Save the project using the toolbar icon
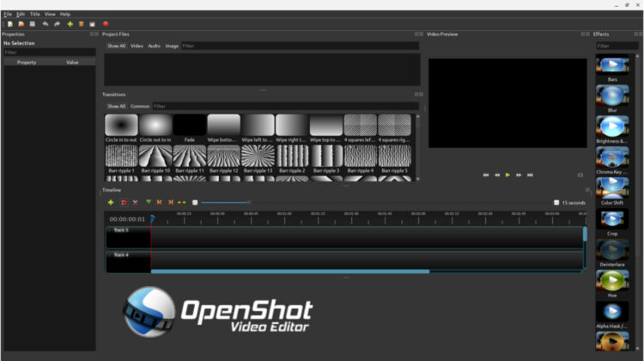This screenshot has height=361, width=644. pyautogui.click(x=32, y=24)
